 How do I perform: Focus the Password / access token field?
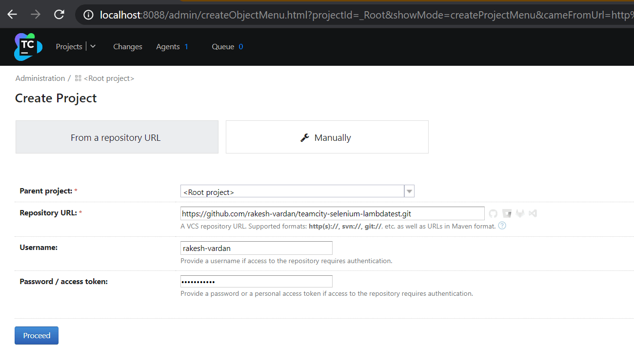(x=256, y=282)
